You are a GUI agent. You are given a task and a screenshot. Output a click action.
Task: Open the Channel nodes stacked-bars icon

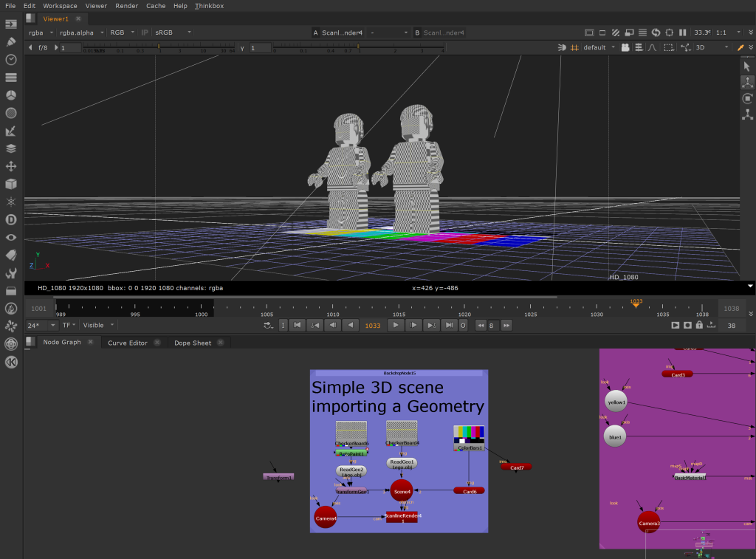10,78
